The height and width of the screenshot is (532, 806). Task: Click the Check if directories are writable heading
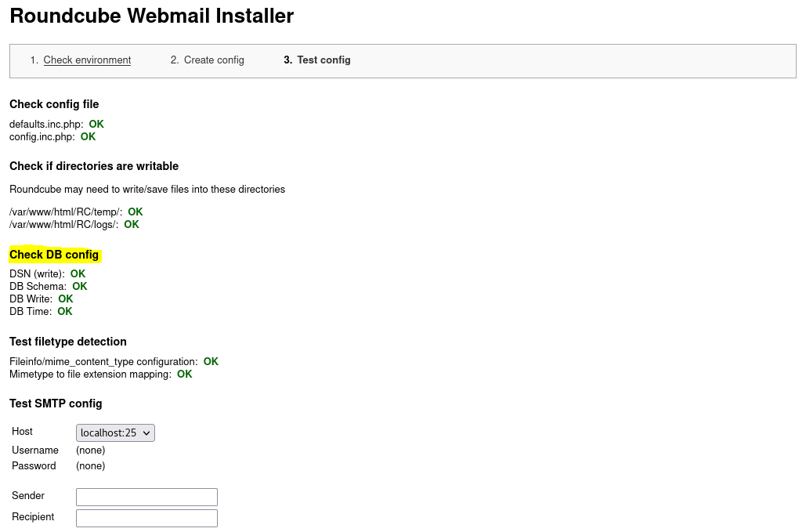[94, 166]
